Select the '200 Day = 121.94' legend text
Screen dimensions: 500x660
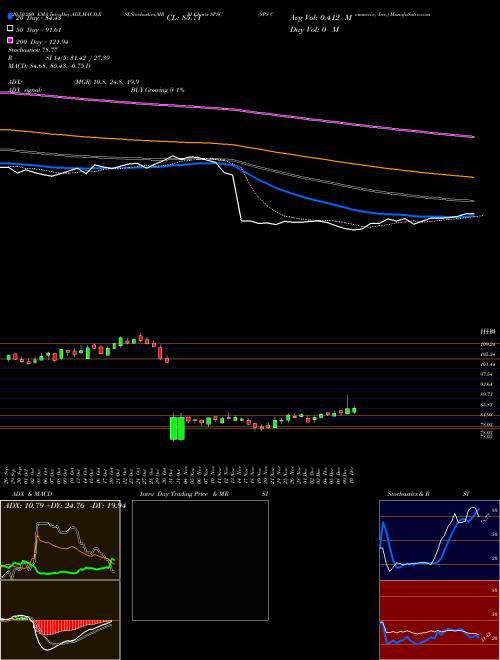tap(42, 42)
